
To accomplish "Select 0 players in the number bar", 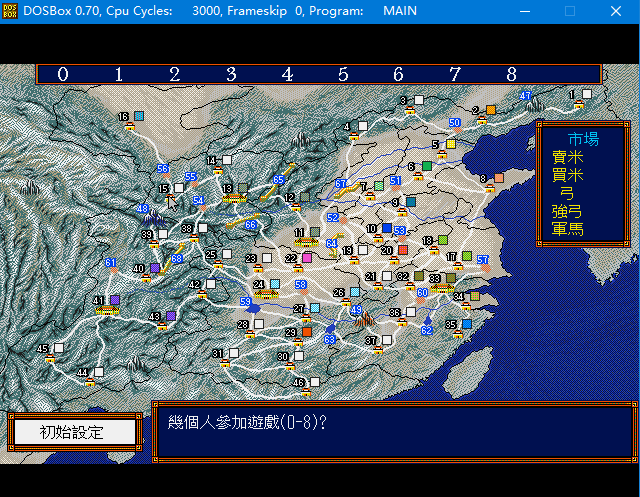I will [x=63, y=74].
